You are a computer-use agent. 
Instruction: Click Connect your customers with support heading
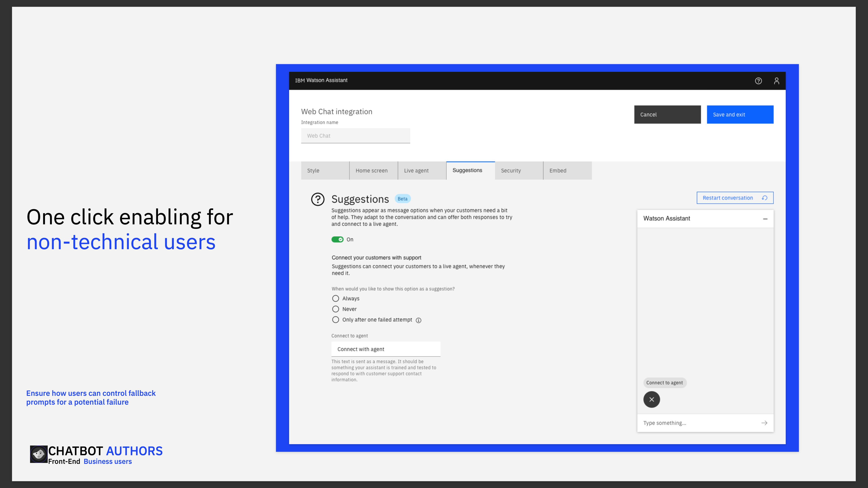[376, 258]
